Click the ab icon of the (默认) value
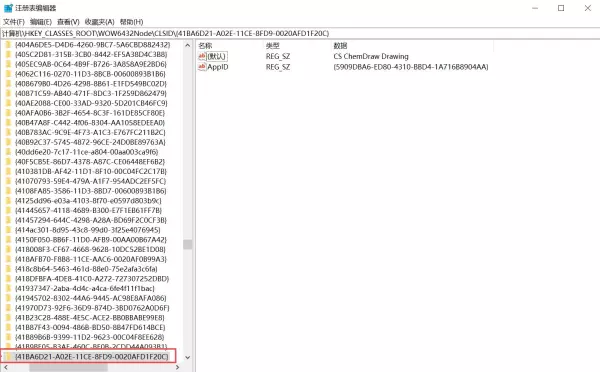600x372 pixels. tap(202, 56)
